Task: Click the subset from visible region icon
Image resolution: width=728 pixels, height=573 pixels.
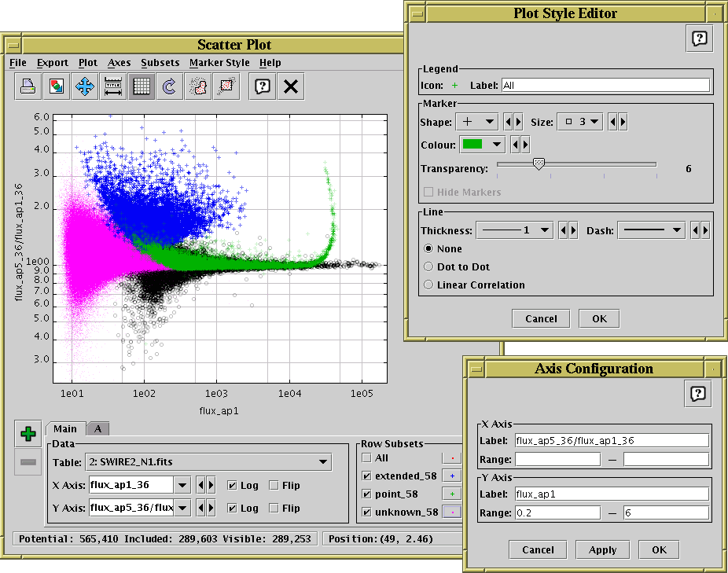Action: tap(226, 86)
